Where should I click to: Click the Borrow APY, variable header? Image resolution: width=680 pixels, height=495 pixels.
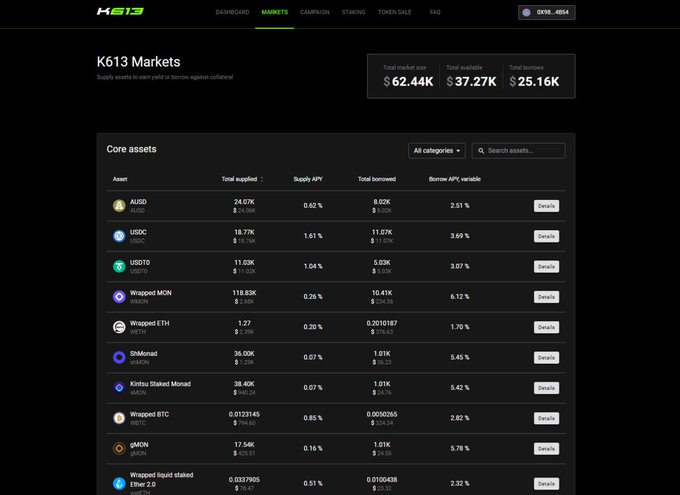coord(455,179)
